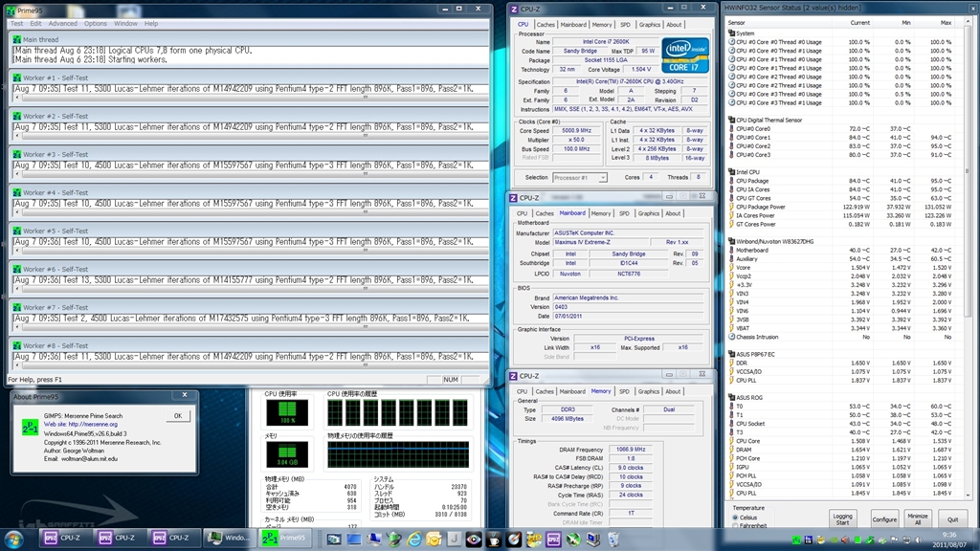Click the Windows Start orb
Image resolution: width=980 pixels, height=551 pixels.
(14, 538)
